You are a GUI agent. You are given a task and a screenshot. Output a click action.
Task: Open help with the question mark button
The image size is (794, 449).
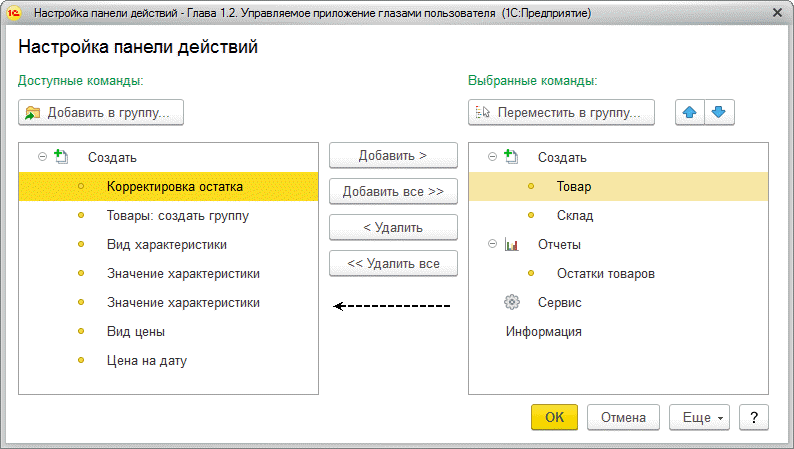[x=754, y=417]
